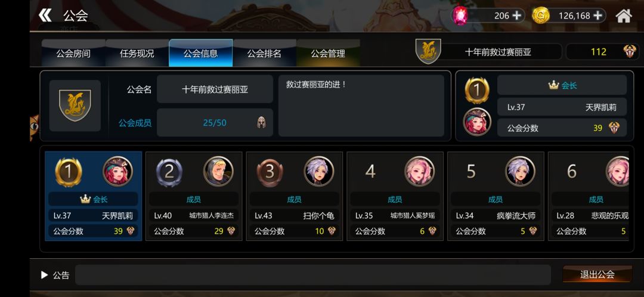This screenshot has width=644, height=297.
Task: Switch to 公会房间 tab
Action: click(x=73, y=53)
